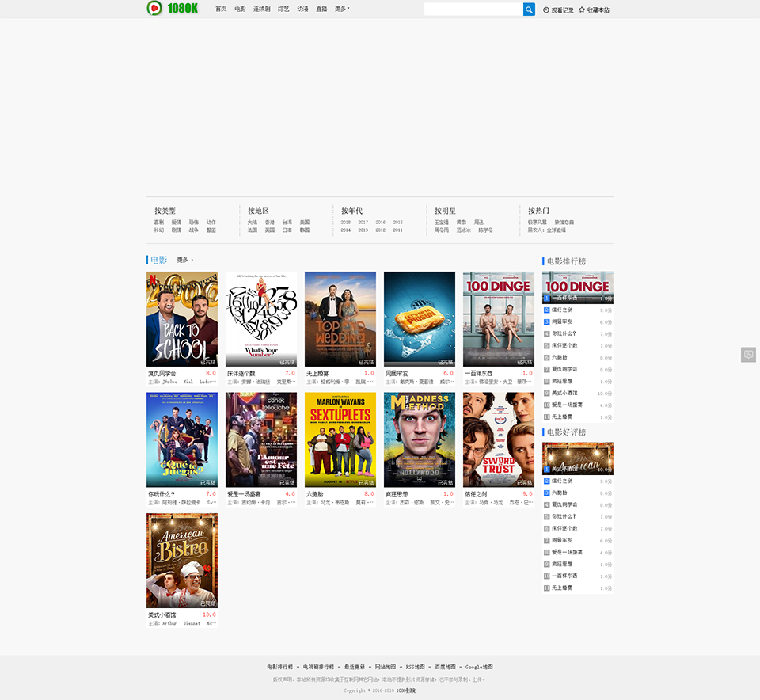
Task: Filter by star 王宝强
Action: click(x=442, y=222)
